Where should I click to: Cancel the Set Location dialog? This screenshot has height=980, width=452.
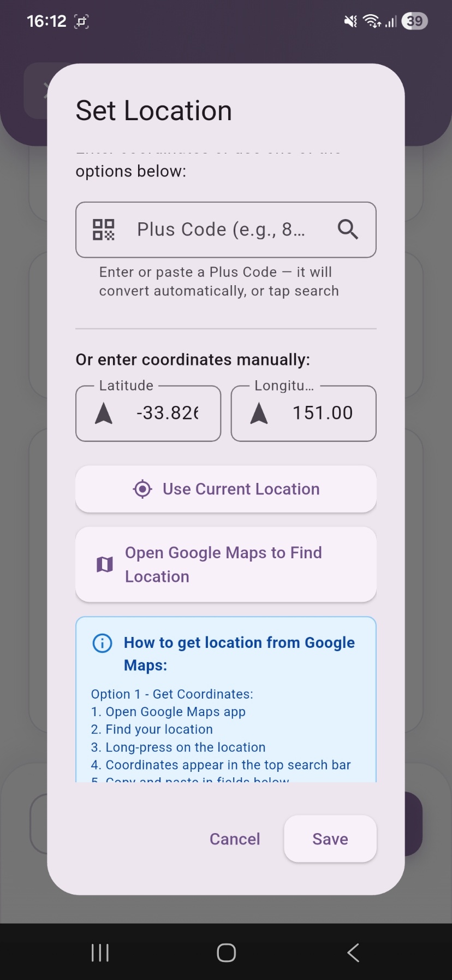(235, 839)
